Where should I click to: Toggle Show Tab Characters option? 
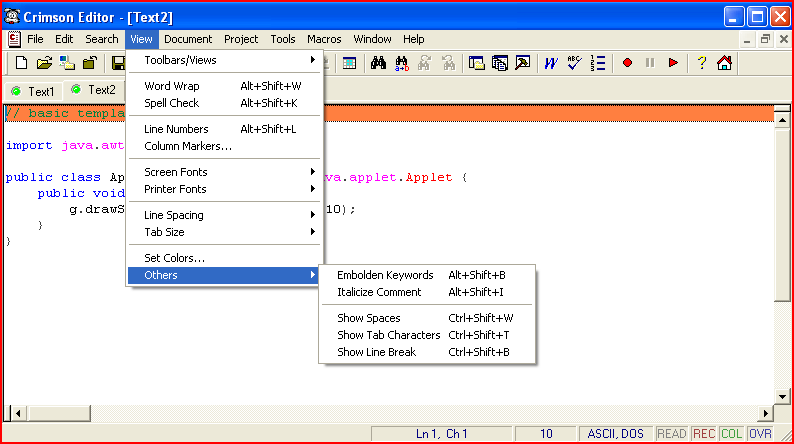tap(427, 335)
